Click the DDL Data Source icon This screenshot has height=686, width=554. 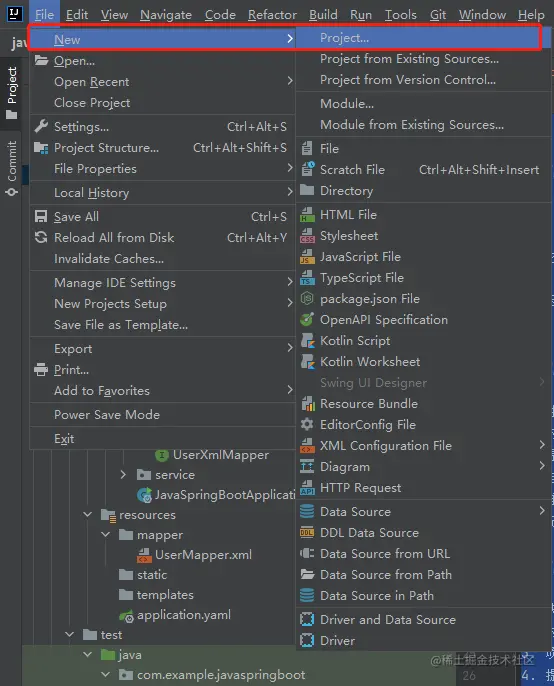[x=307, y=533]
